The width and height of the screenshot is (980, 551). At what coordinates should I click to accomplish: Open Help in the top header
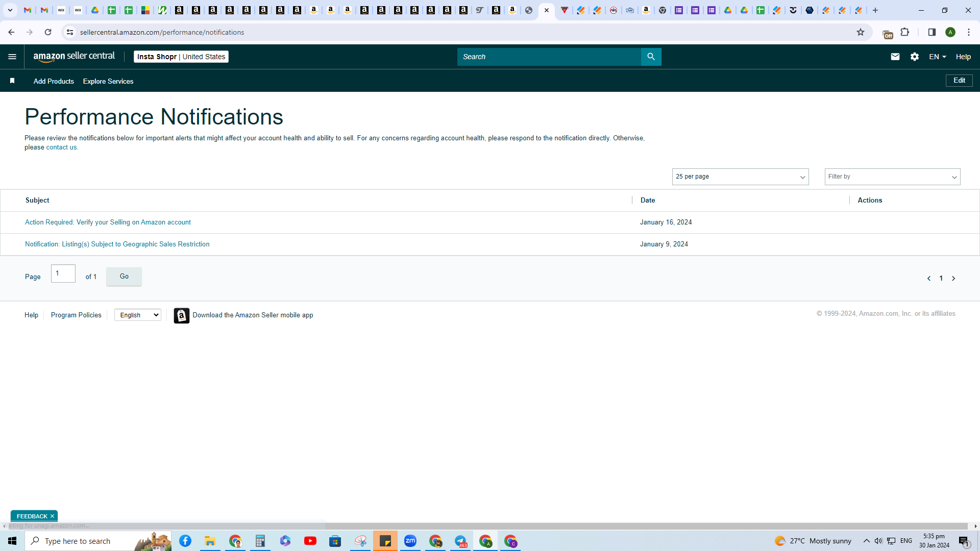click(963, 57)
